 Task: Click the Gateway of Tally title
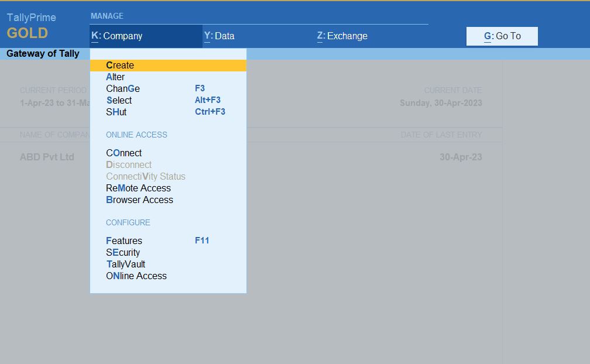[x=43, y=54]
